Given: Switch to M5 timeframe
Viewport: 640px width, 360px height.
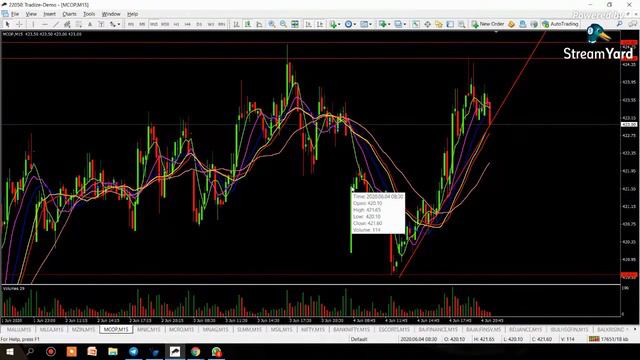Looking at the screenshot, I should click(142, 24).
